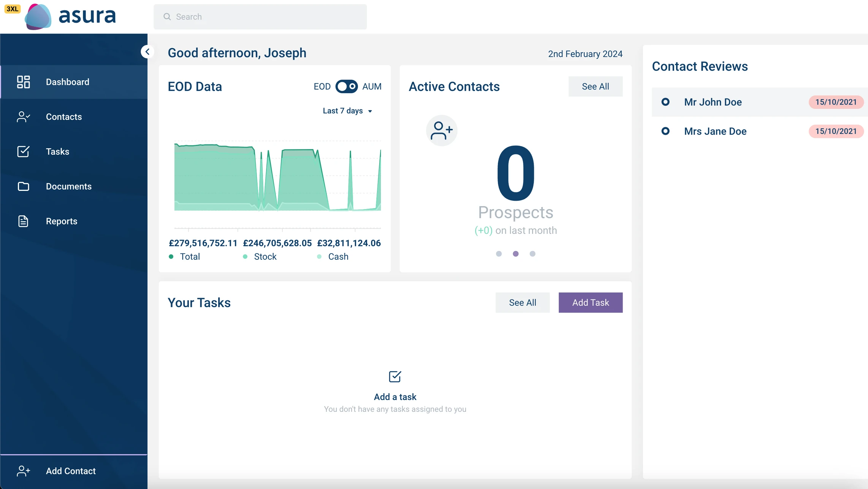
Task: Click the Cash legend entry
Action: click(x=333, y=257)
